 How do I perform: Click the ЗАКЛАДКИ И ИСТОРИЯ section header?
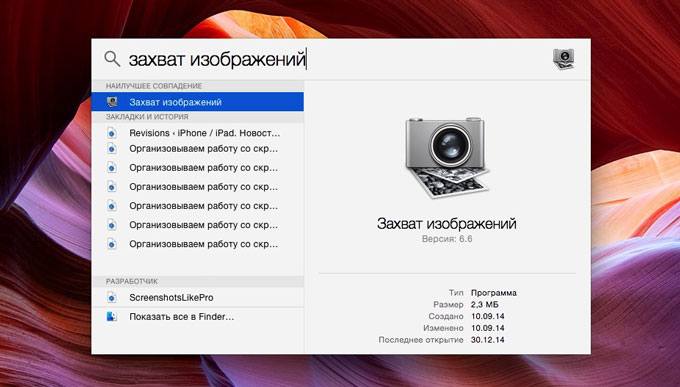147,117
